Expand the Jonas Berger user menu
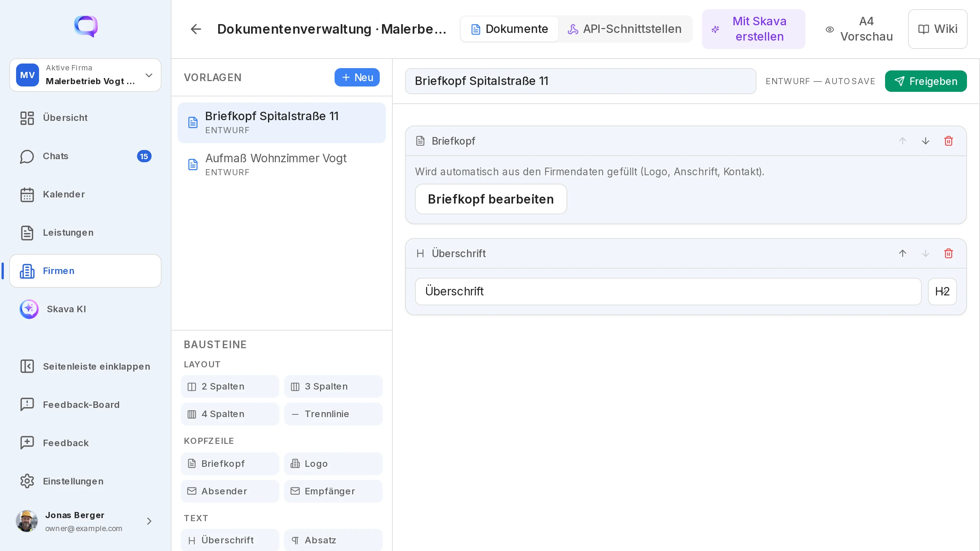This screenshot has width=980, height=551. pos(85,521)
